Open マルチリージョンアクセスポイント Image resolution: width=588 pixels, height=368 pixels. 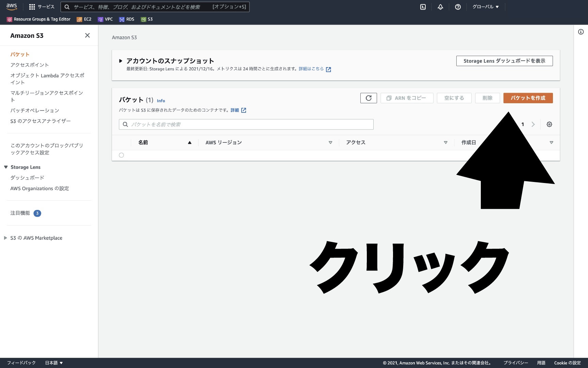pos(47,96)
